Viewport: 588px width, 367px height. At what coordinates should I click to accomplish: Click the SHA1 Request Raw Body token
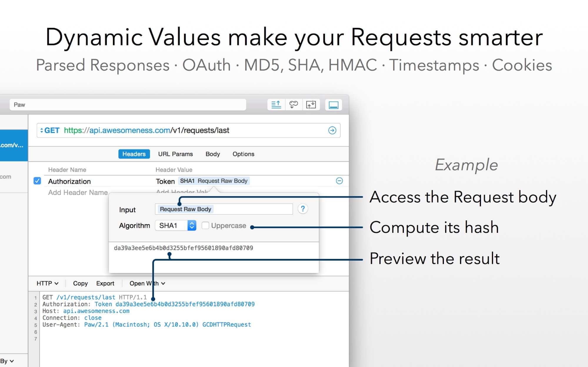pyautogui.click(x=214, y=181)
